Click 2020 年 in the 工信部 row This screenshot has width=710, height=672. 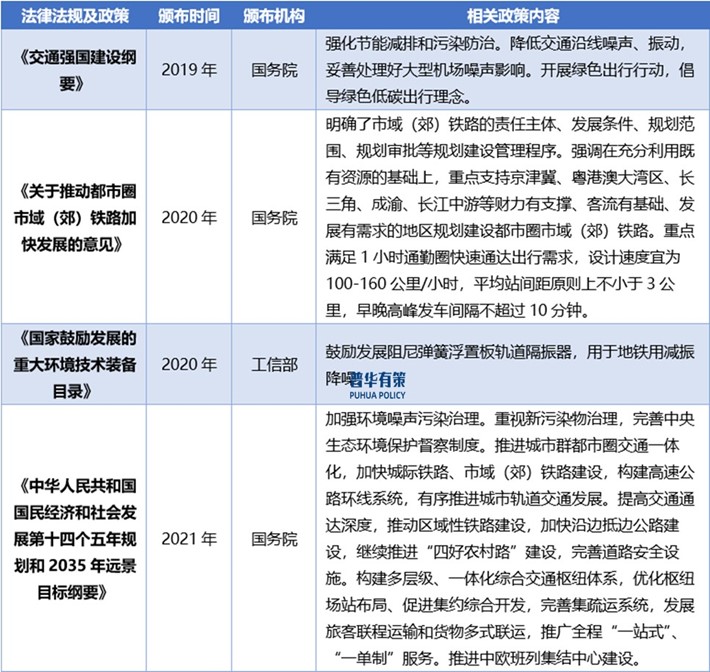[188, 364]
